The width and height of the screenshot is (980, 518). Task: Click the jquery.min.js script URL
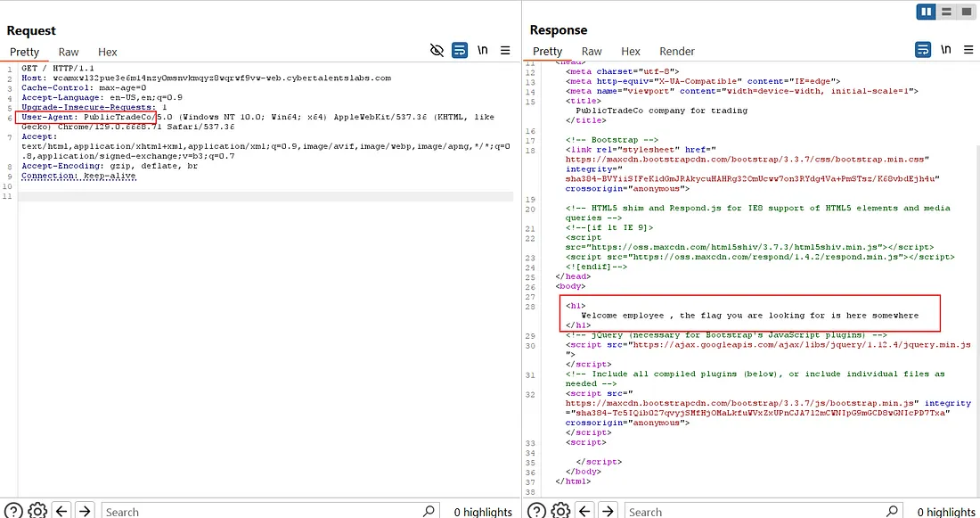[x=802, y=345]
